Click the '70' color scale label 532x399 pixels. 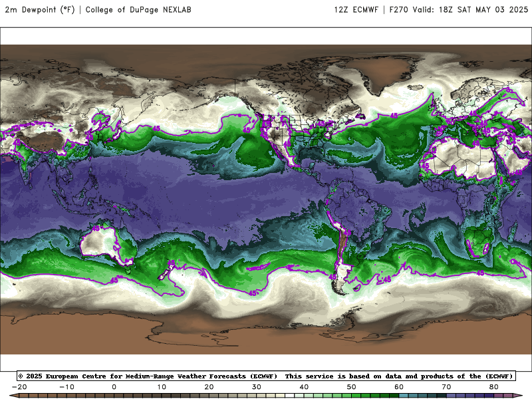click(446, 387)
